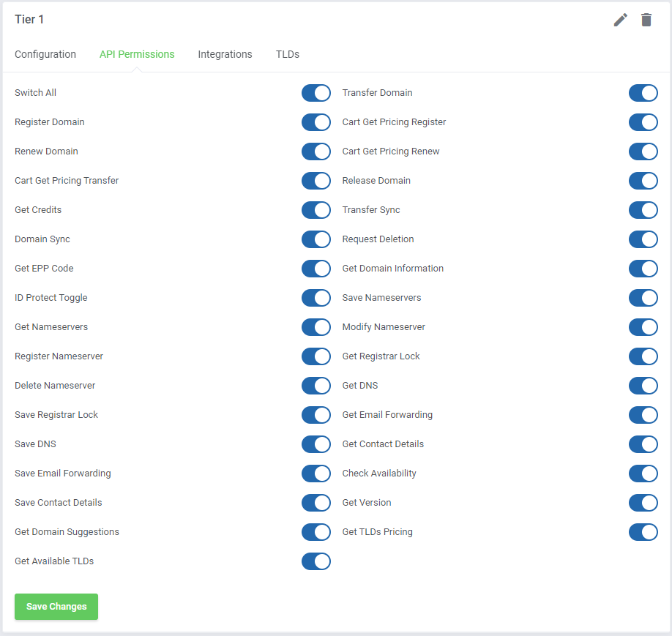Toggle Renew Domain permission off
Viewport: 672px width, 636px height.
[316, 151]
